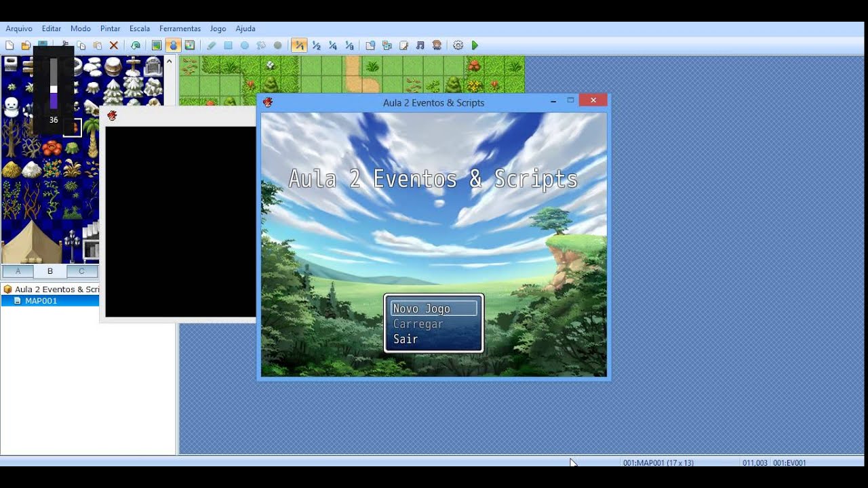Open the Options gear icon
This screenshot has width=868, height=488.
(x=458, y=45)
